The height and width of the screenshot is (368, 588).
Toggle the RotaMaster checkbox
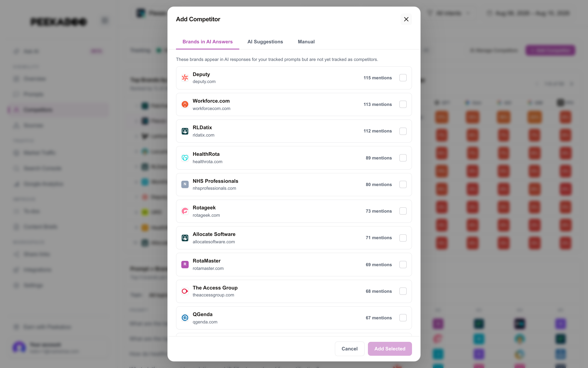tap(403, 264)
